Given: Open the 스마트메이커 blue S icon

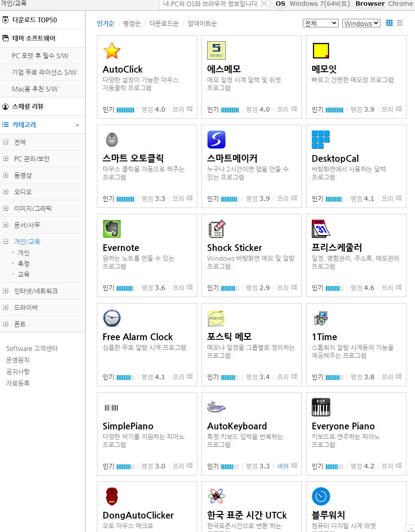Looking at the screenshot, I should 216,139.
